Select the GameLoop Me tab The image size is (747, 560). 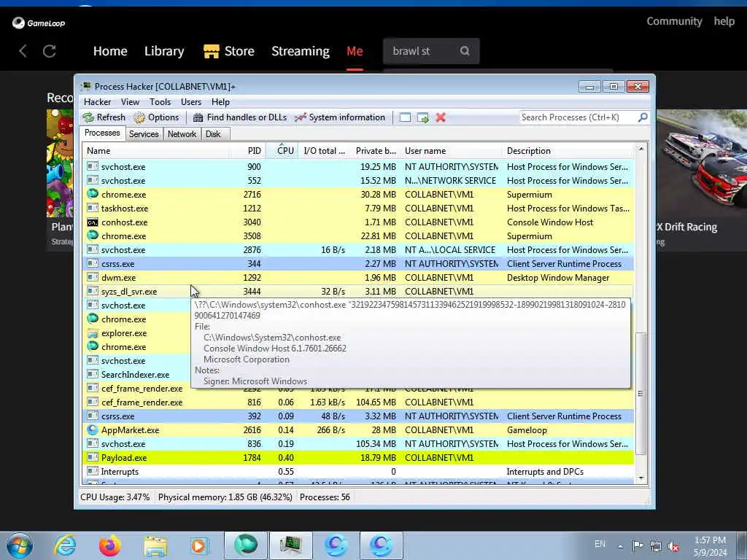coord(355,51)
